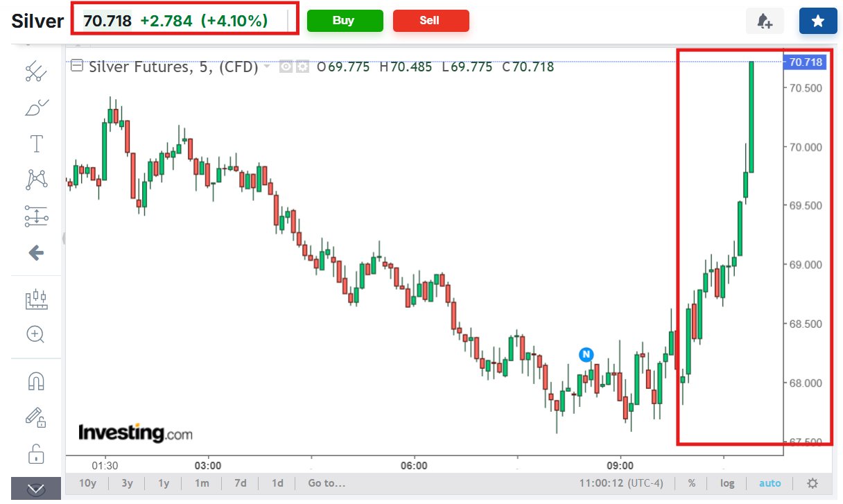Select the brush drawing tool
843x504 pixels.
(x=36, y=108)
